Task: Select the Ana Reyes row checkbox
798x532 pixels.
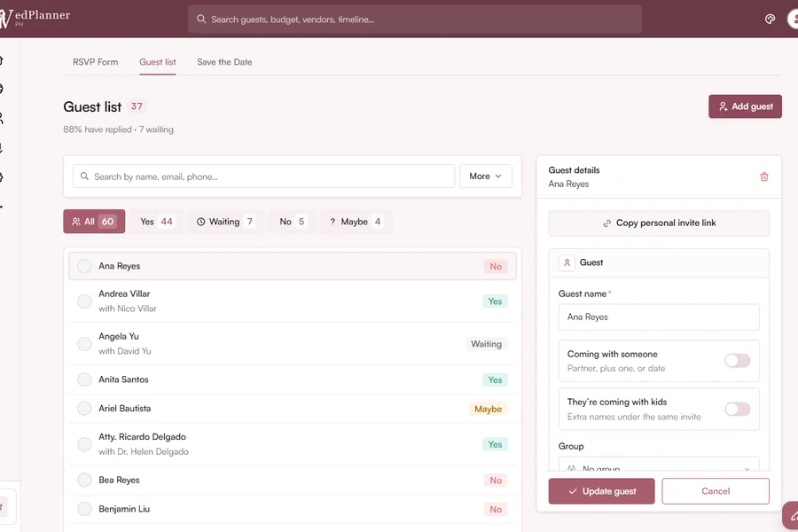Action: 84,266
